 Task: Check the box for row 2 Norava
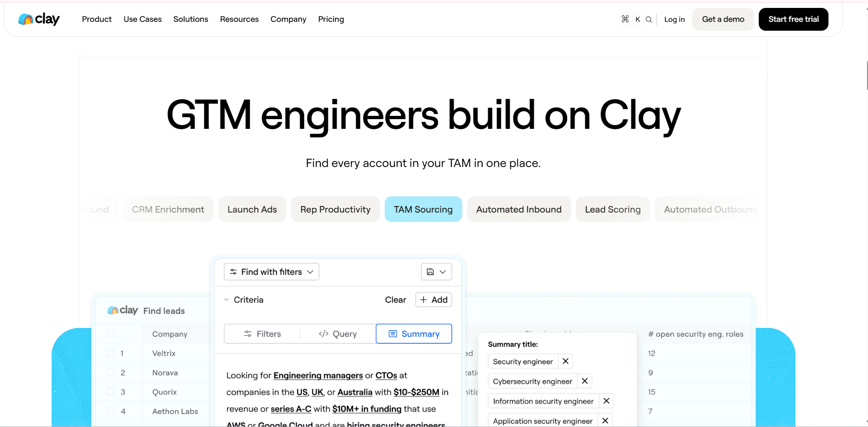coord(111,372)
